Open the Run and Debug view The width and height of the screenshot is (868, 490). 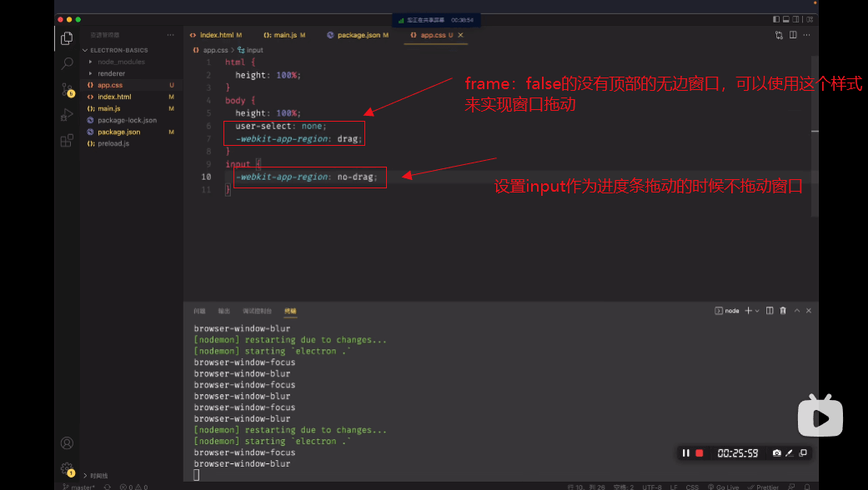pos(67,115)
